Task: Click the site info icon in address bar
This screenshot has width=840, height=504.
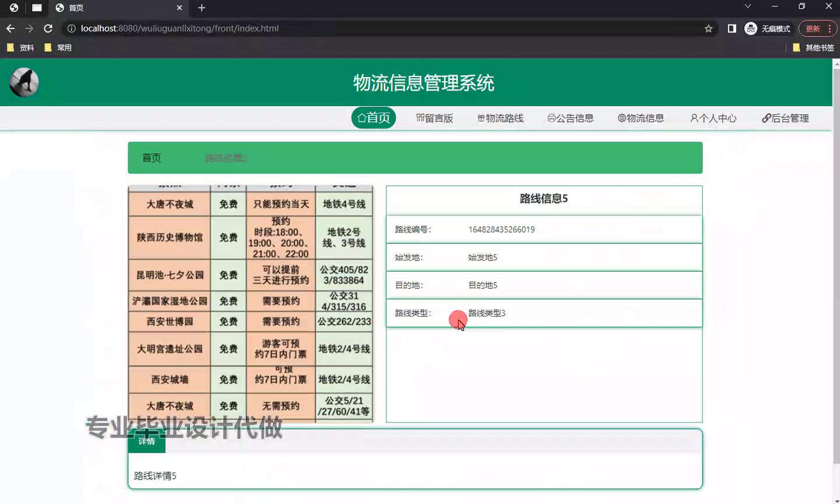Action: pyautogui.click(x=71, y=29)
